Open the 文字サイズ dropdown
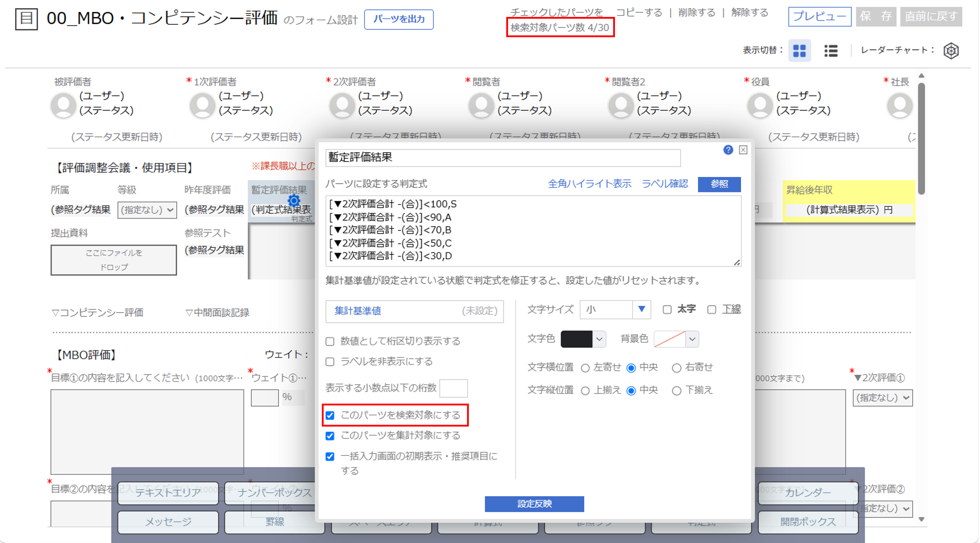 [615, 309]
